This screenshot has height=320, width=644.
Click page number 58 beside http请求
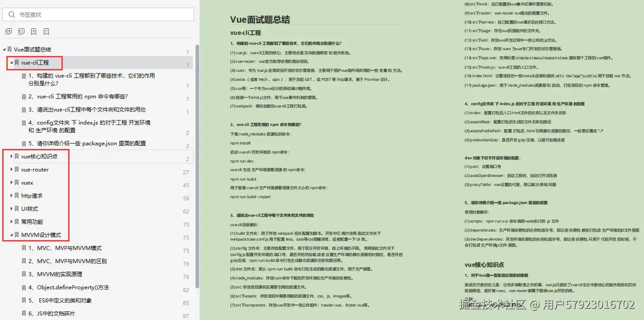click(x=186, y=199)
